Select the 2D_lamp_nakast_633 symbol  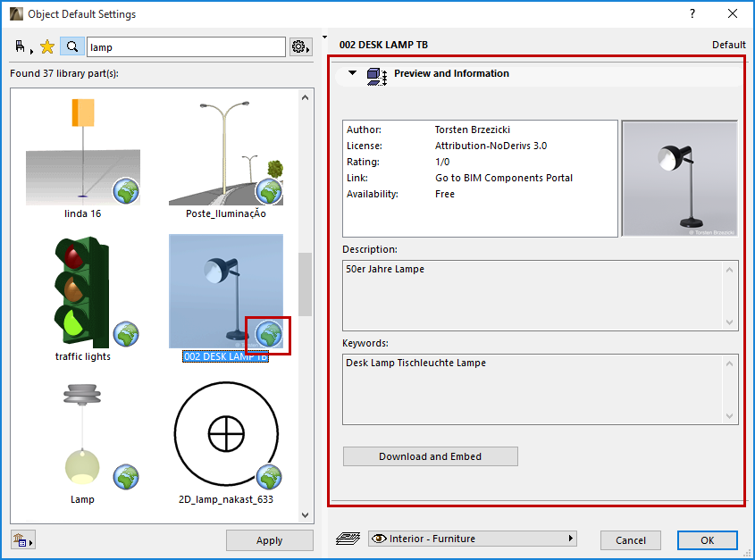226,434
